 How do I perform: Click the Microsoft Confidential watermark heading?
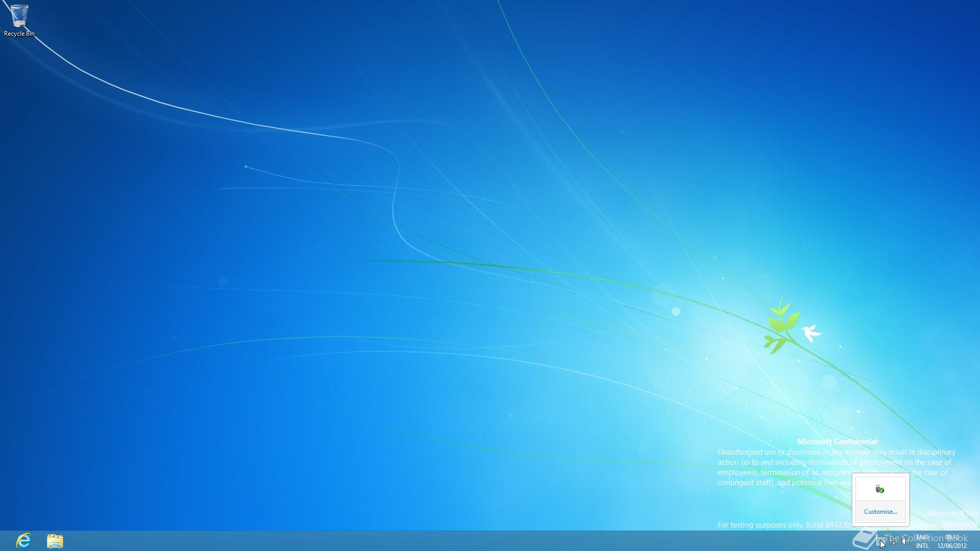click(837, 442)
